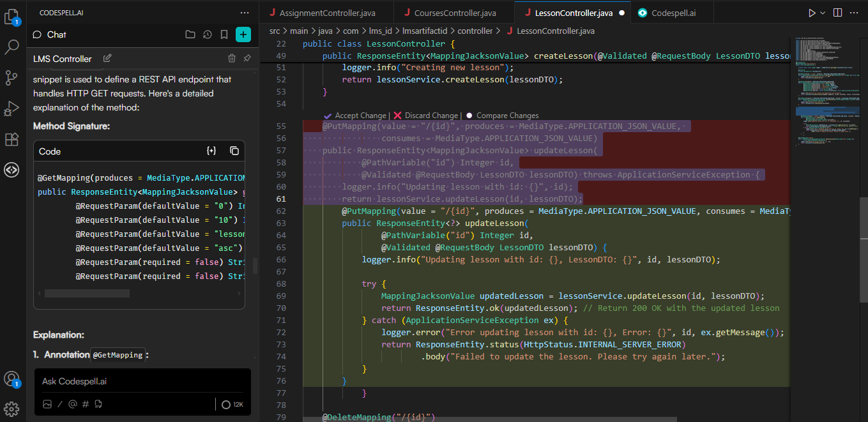Click the chat panel vertical scrollbar
The height and width of the screenshot is (422, 868).
(255, 265)
